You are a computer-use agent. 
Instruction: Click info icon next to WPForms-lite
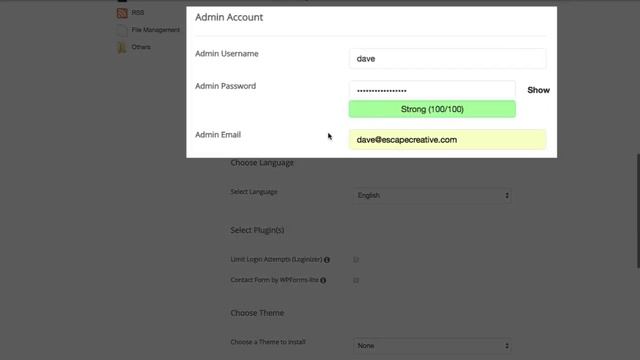323,280
